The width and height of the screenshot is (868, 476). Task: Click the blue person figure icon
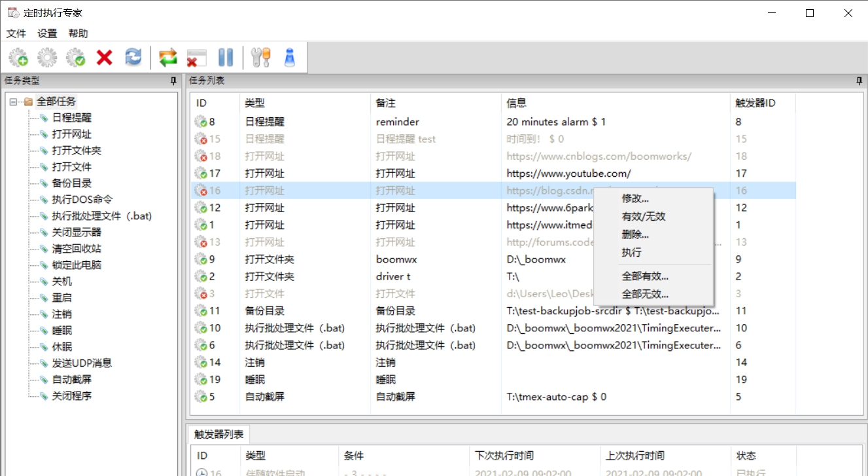[289, 58]
